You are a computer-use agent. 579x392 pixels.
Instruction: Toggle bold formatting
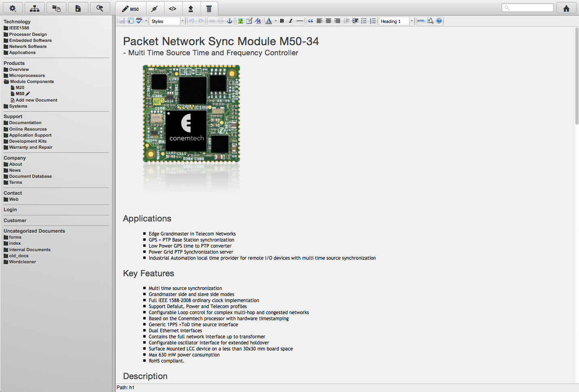[x=282, y=21]
